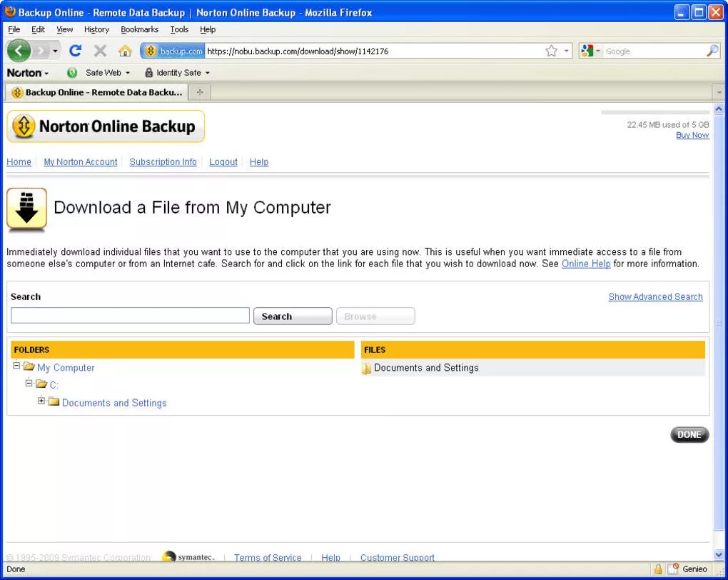Image resolution: width=728 pixels, height=580 pixels.
Task: Click the Back navigation arrow in Firefox
Action: (19, 50)
